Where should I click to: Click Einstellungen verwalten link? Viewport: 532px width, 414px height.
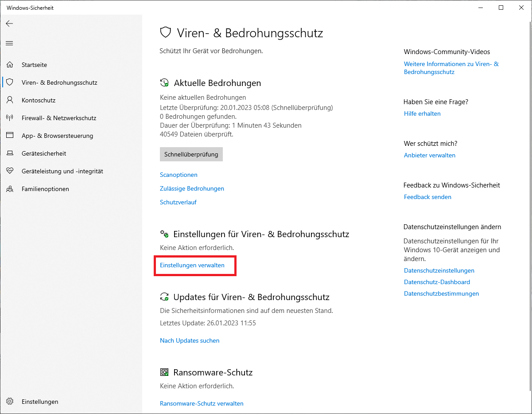pos(192,265)
